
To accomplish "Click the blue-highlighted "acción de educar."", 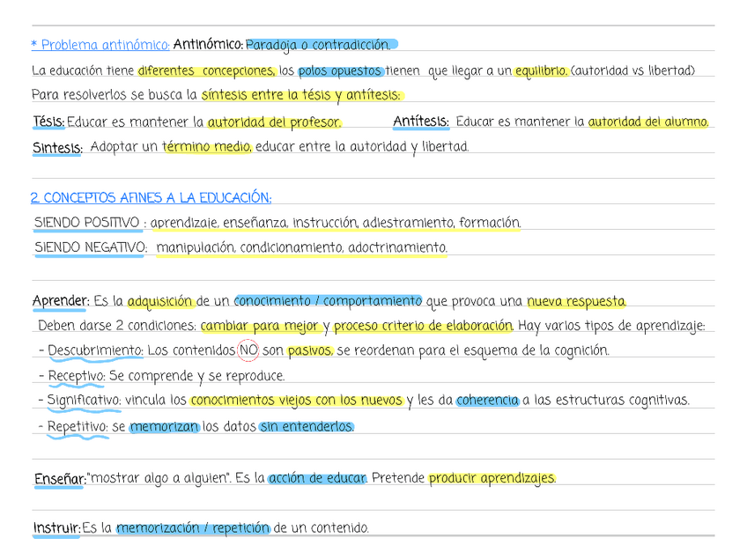I will pos(317,478).
